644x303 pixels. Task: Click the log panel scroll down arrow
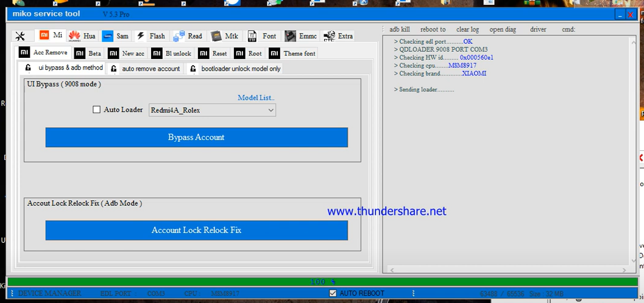tap(633, 261)
